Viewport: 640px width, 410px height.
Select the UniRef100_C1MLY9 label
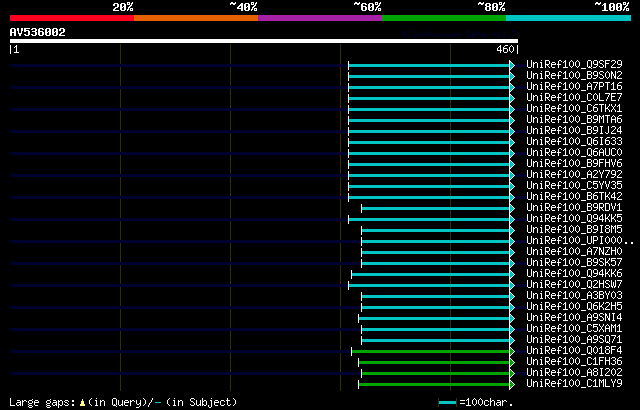point(574,383)
